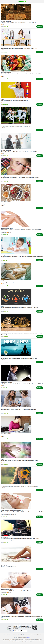Image resolution: width=44 pixels, height=644 pixels.
Task: Open the Mindfulness course banner image
Action: pyautogui.click(x=16, y=347)
